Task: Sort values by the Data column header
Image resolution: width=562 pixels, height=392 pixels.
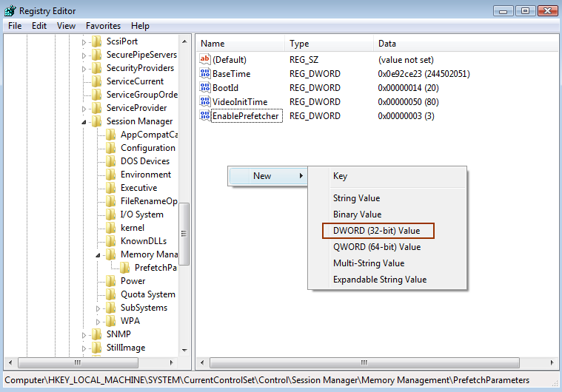Action: pos(466,44)
